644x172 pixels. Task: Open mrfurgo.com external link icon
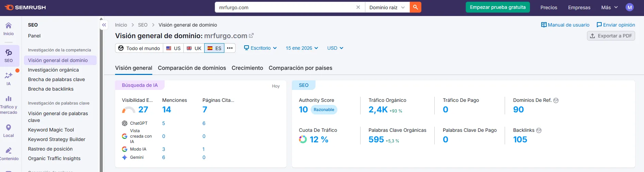point(251,35)
